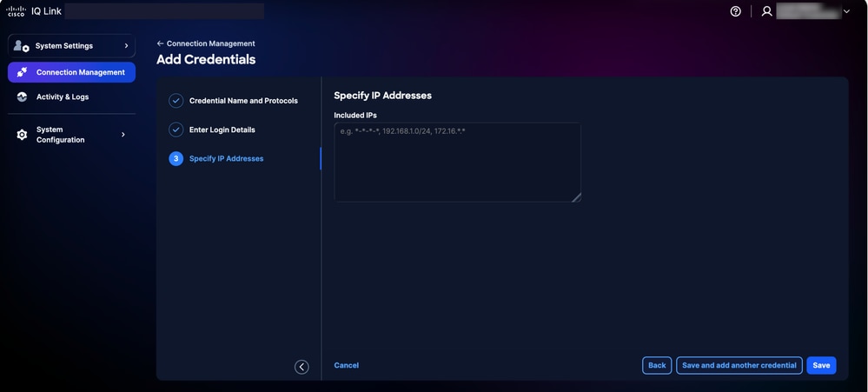Expand the System Configuration chevron

pyautogui.click(x=123, y=135)
